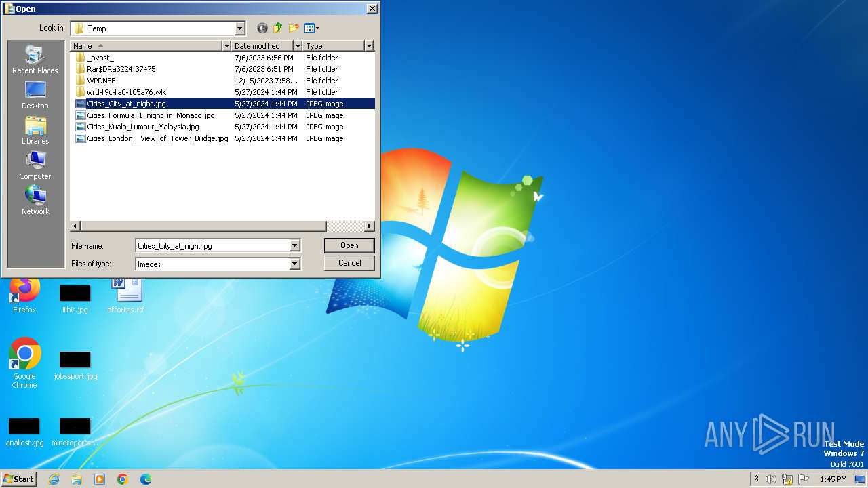Screen dimensions: 868x488
Task: Expand the Look in folder dropdown
Action: point(239,28)
